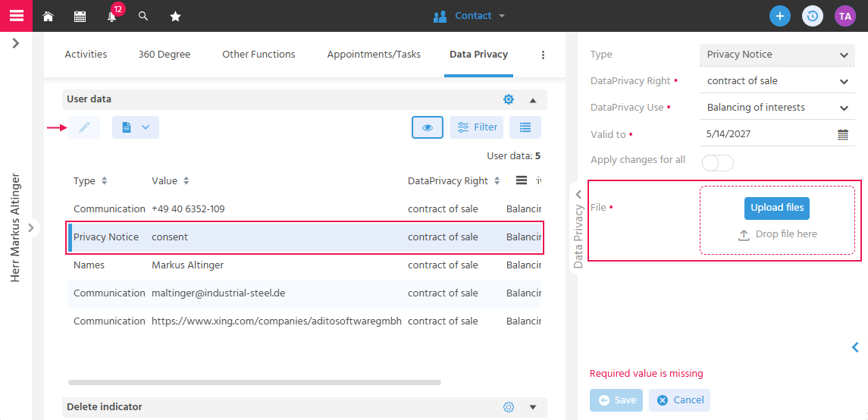Switch to the 360 Degree tab
This screenshot has width=868, height=420.
click(165, 55)
